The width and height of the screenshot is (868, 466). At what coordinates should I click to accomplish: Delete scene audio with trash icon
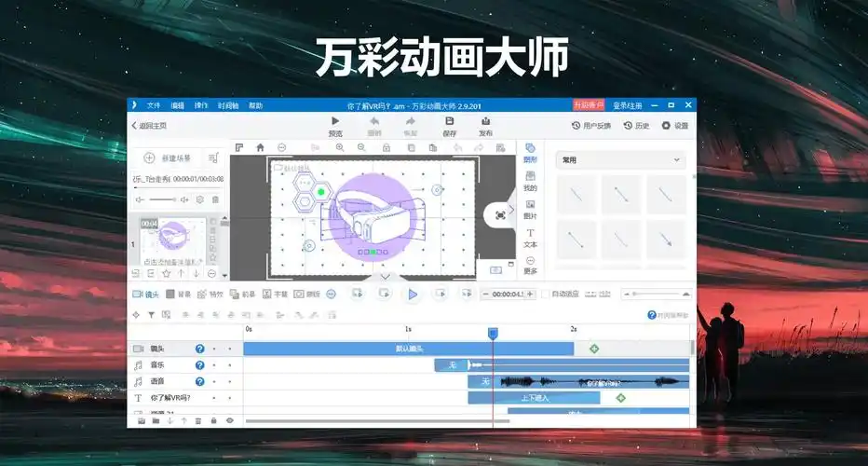pyautogui.click(x=215, y=199)
